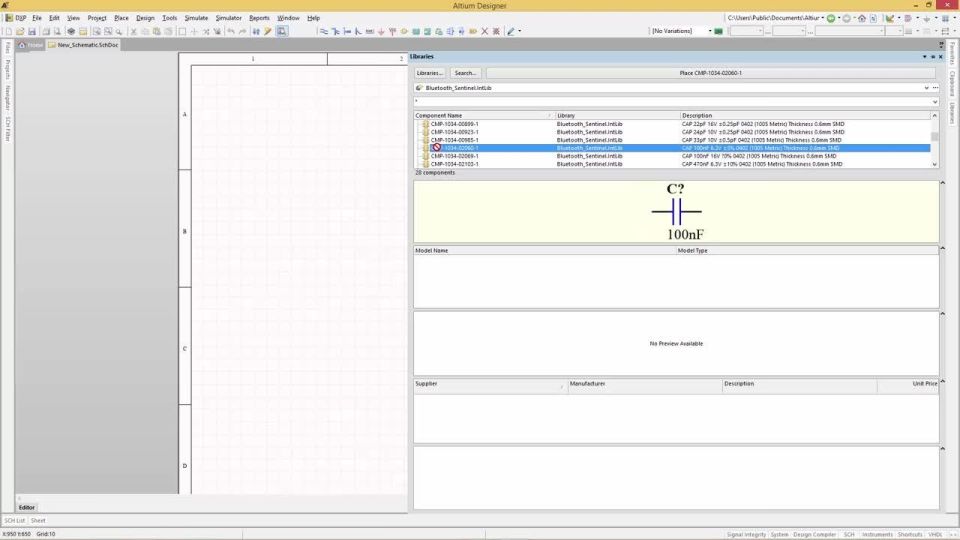Click the VCC power port icon

click(392, 31)
